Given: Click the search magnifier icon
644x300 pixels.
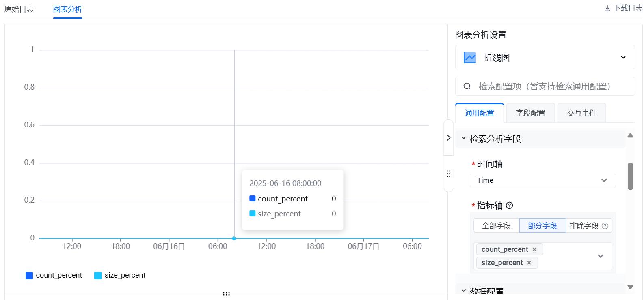Looking at the screenshot, I should pyautogui.click(x=467, y=86).
